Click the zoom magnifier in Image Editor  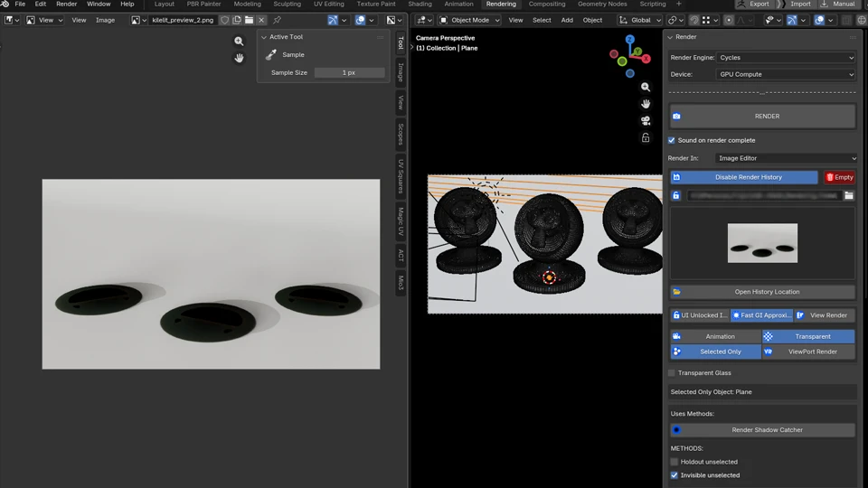point(239,42)
